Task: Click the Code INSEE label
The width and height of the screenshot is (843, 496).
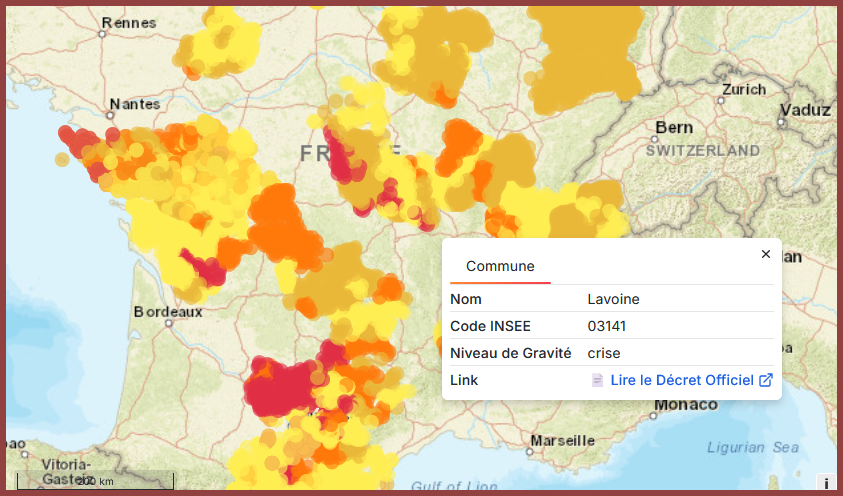Action: pos(490,326)
